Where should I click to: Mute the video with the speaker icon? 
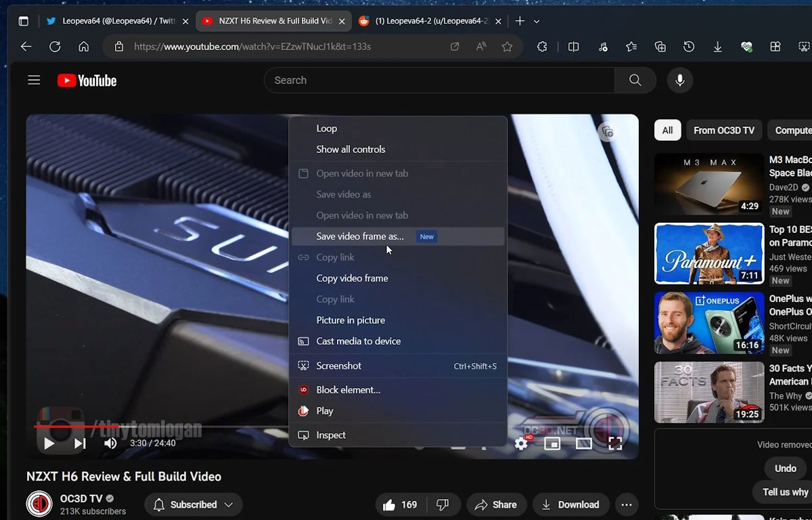110,443
